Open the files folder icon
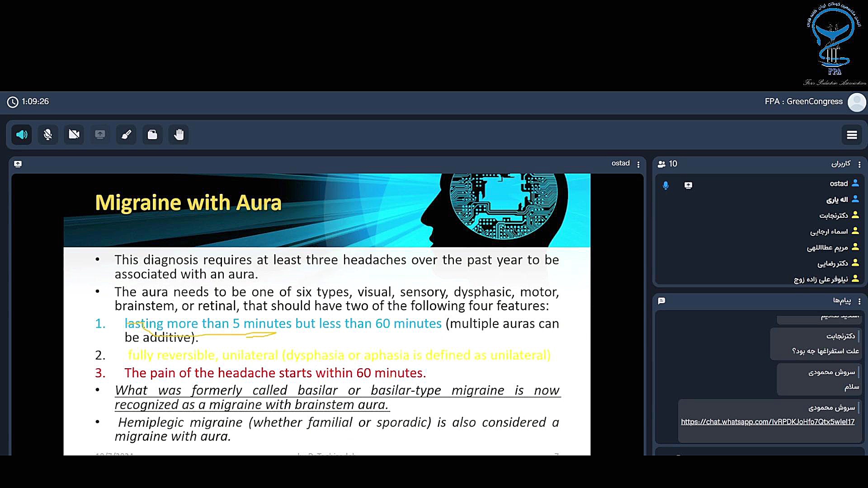Viewport: 868px width, 488px height. click(152, 135)
